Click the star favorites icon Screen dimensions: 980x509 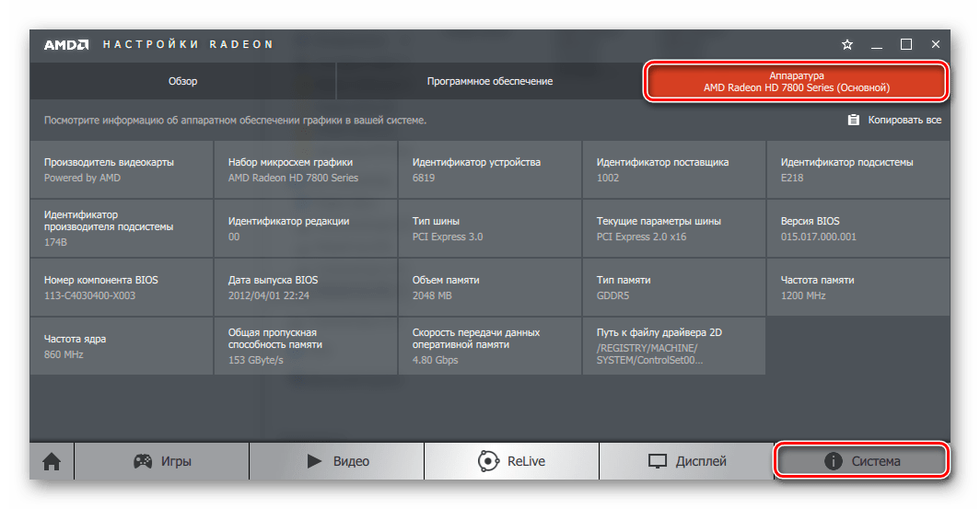point(846,44)
